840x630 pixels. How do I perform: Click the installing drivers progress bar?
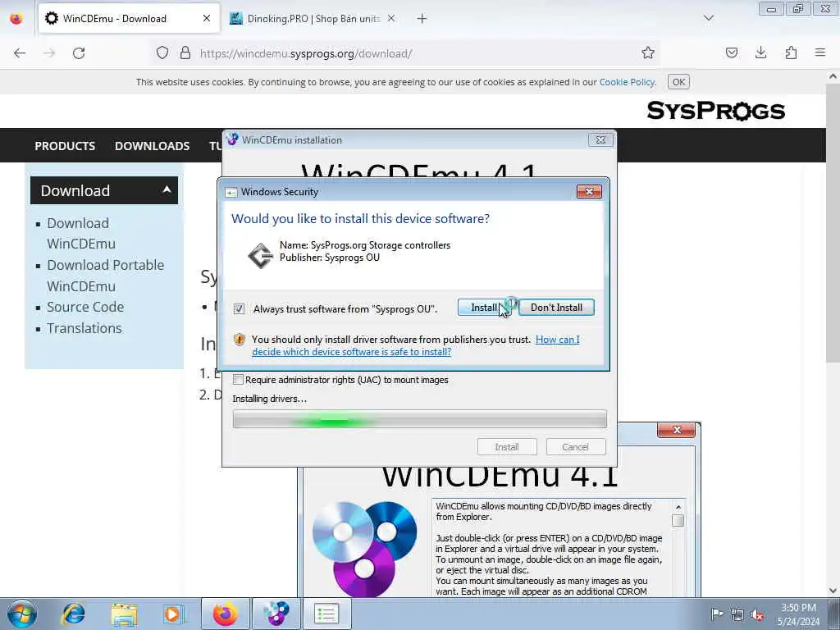pyautogui.click(x=420, y=419)
